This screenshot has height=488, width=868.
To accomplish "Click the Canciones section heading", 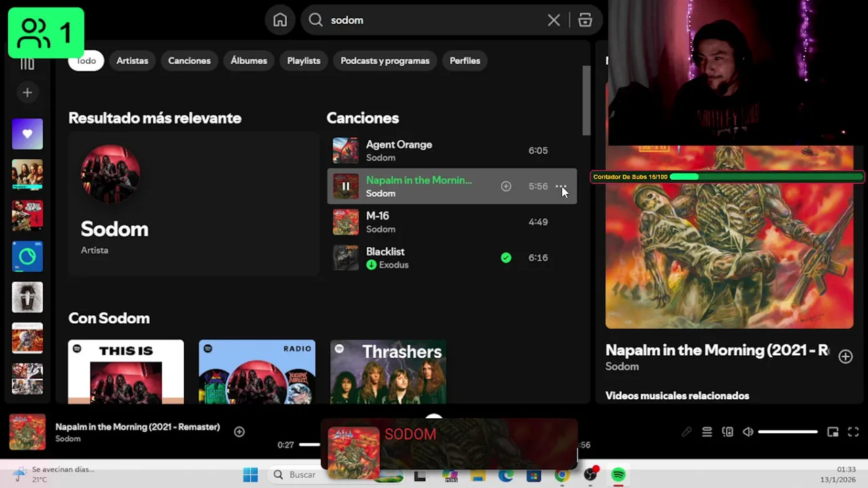I will point(363,118).
